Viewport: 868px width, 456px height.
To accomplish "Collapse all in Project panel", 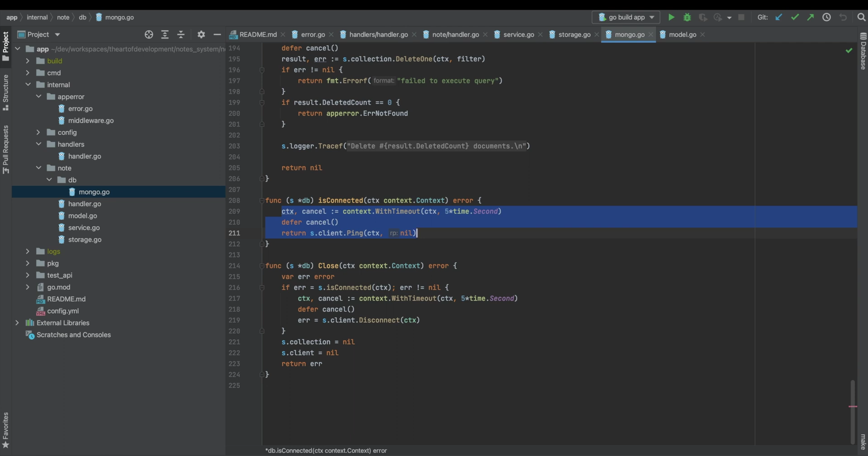I will [181, 34].
